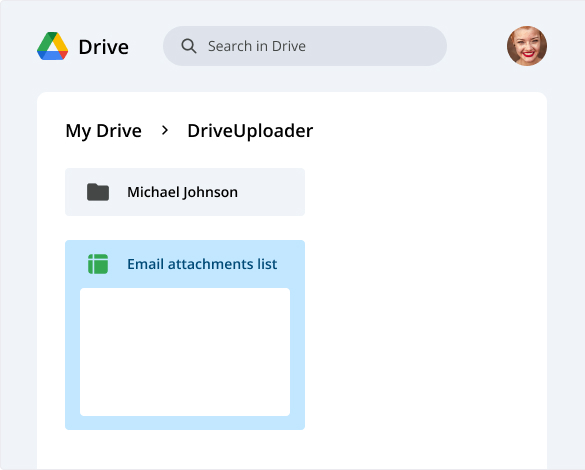Screen dimensions: 585x470
Task: Click the Google Drive logo icon
Action: [x=53, y=46]
